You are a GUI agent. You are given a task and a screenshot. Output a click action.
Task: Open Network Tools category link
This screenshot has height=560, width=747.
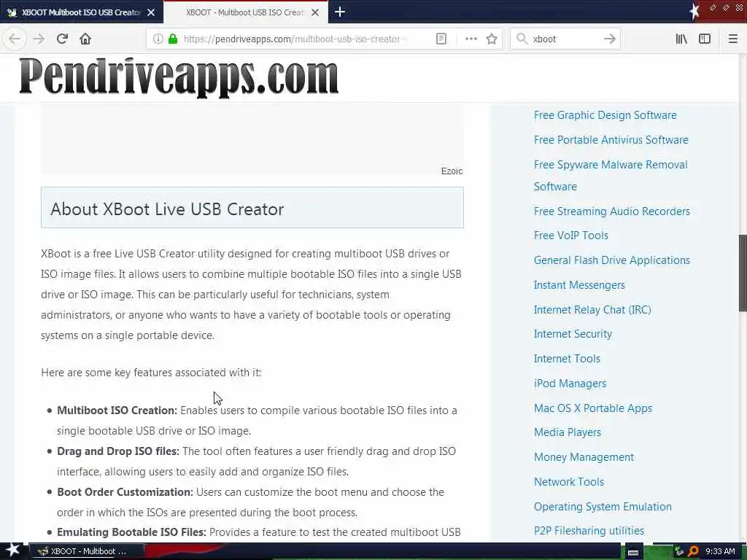[x=569, y=482]
